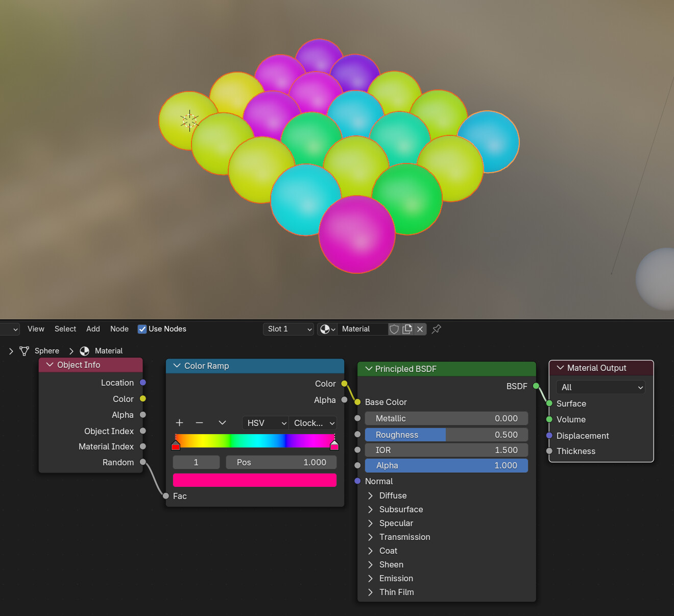674x616 pixels.
Task: Open the View menu
Action: (x=36, y=329)
